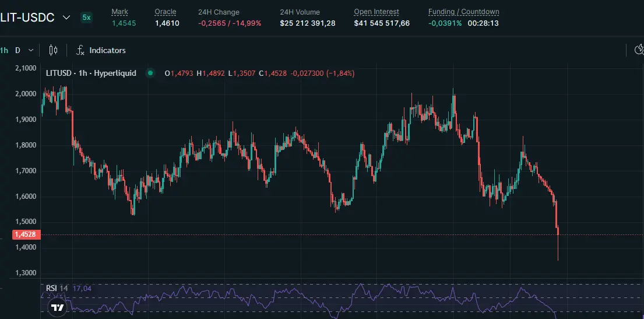The width and height of the screenshot is (644, 319).
Task: Click the 1,3000 price axis label
Action: click(x=26, y=273)
